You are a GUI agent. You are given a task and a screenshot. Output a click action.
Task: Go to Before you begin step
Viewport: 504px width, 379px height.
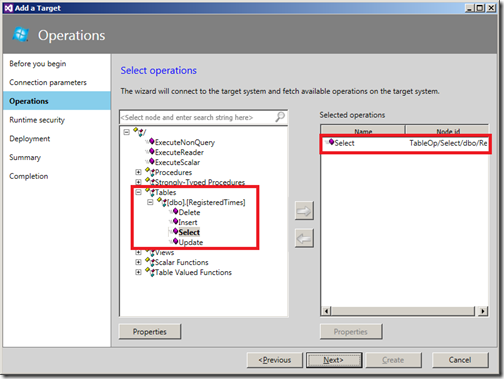click(x=38, y=64)
